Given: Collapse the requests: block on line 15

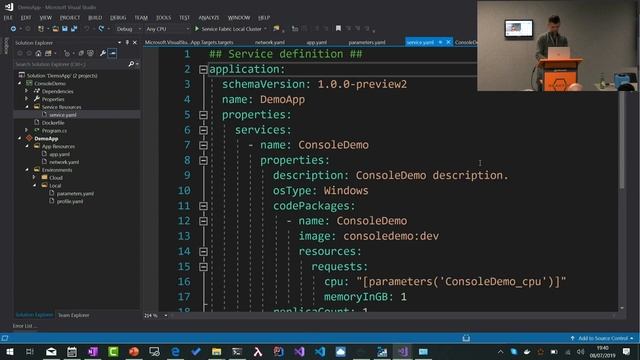Looking at the screenshot, I should [203, 267].
